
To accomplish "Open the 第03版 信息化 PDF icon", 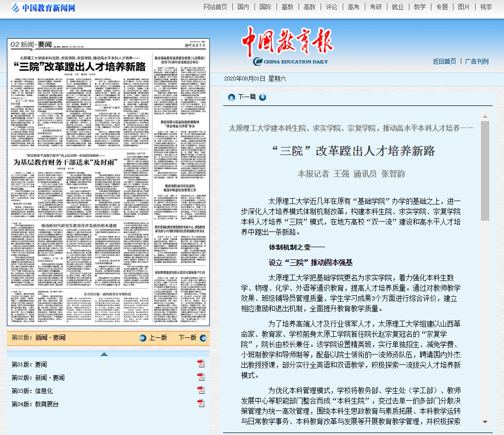I will coord(201,390).
